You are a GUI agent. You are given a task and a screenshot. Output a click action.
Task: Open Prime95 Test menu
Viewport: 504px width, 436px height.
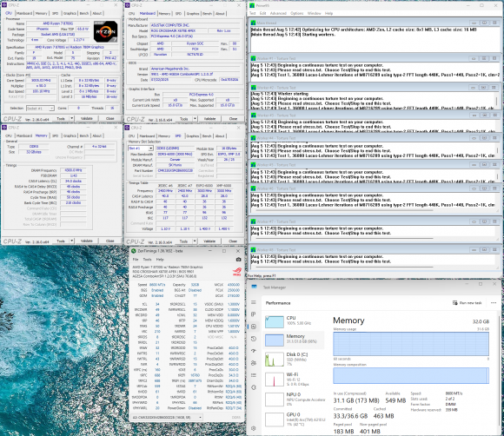(253, 13)
